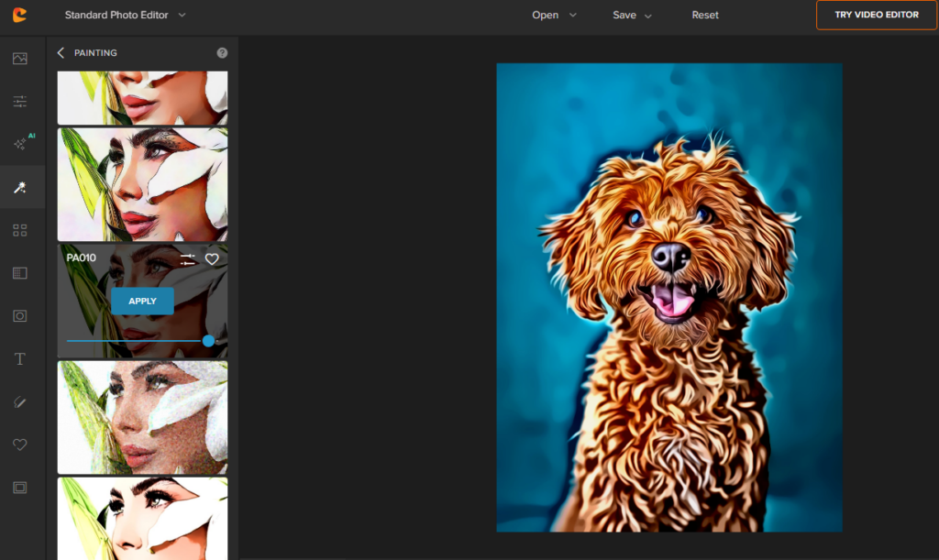Click the Colorcinch logo icon
Viewport: 939px width, 560px height.
[20, 15]
